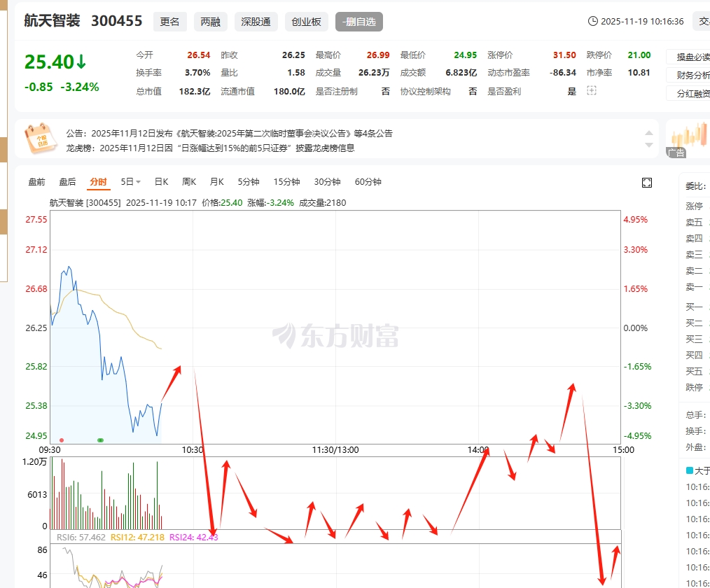Image resolution: width=710 pixels, height=588 pixels.
Task: Open the 个股日历 calendar icon
Action: (41, 138)
